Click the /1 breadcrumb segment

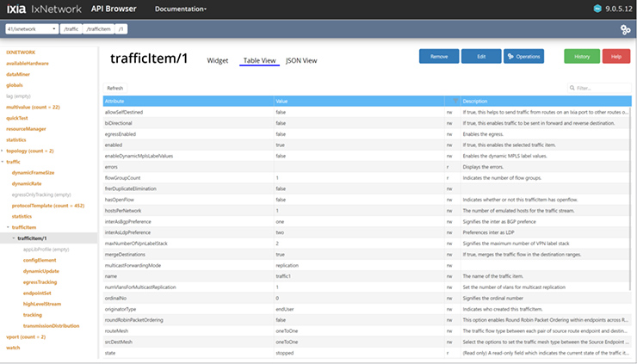click(x=121, y=29)
